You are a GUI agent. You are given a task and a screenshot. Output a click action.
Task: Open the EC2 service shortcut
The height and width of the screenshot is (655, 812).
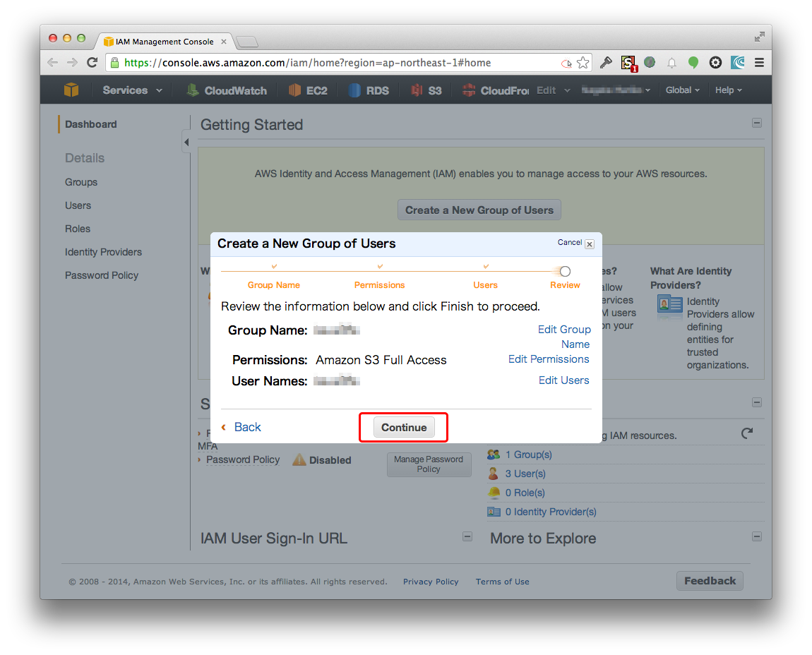click(308, 90)
